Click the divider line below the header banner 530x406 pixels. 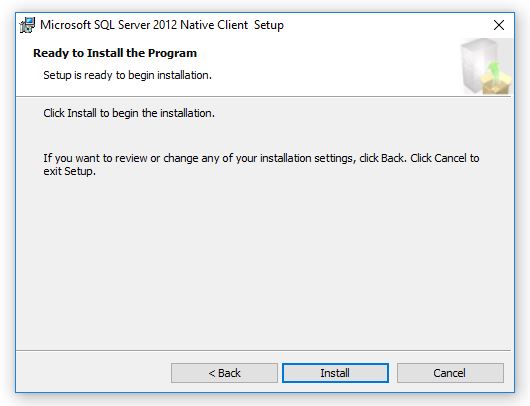(x=264, y=96)
